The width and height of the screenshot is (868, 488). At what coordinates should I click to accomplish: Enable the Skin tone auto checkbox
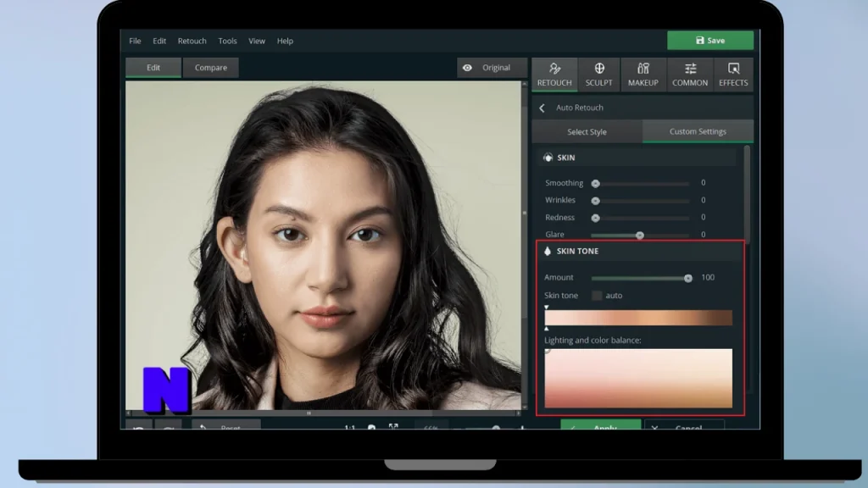click(597, 296)
